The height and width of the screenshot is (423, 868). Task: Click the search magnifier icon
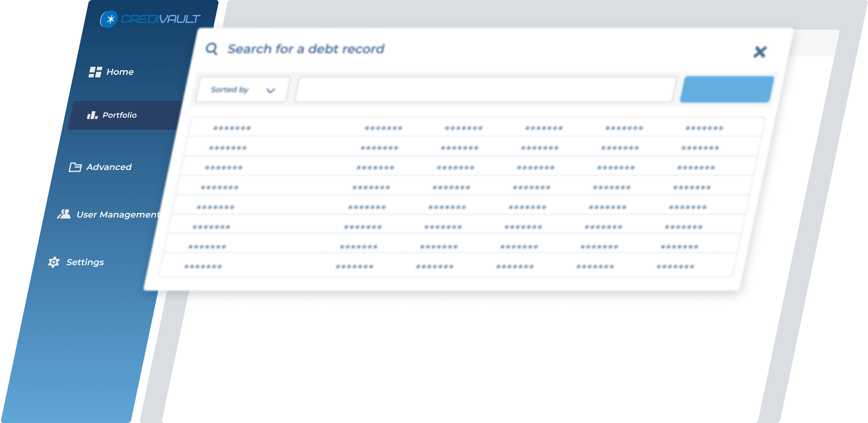[212, 49]
